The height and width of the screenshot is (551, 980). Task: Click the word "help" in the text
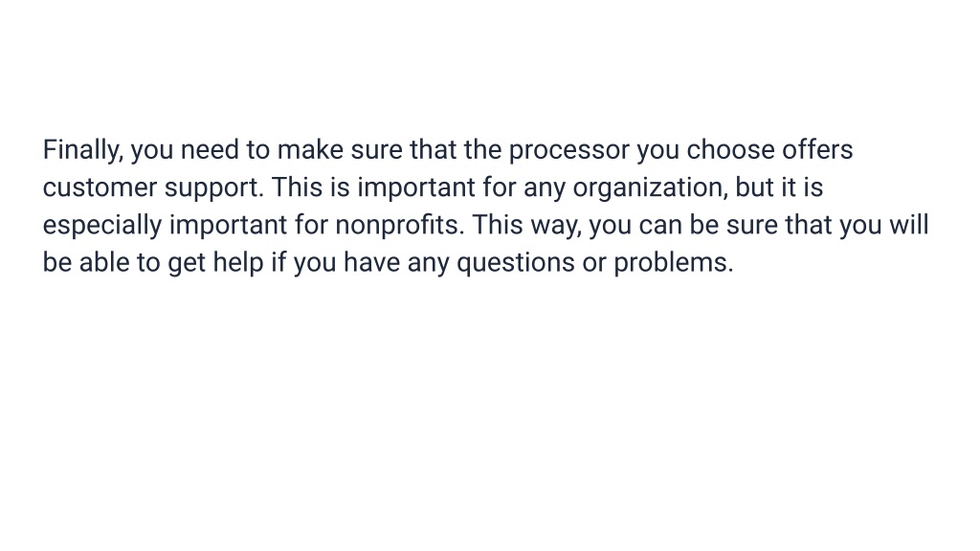click(238, 263)
